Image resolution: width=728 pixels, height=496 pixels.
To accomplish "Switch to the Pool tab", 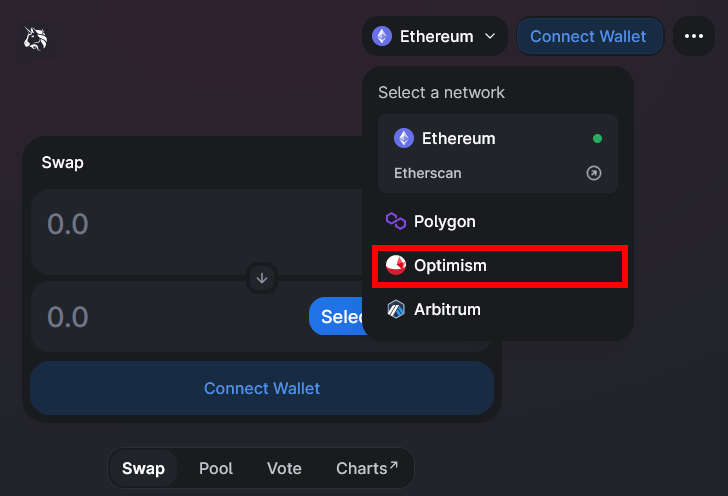I will point(216,468).
